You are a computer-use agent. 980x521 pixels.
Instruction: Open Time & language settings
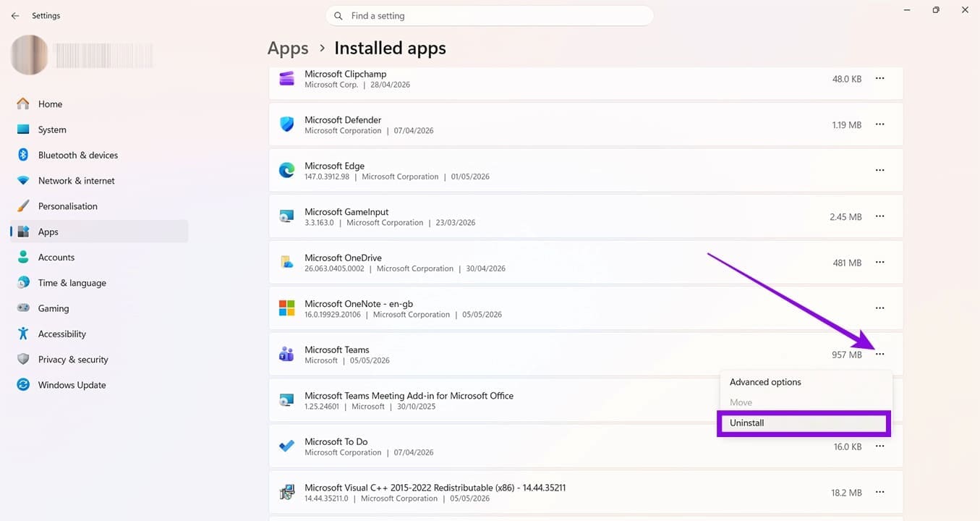tap(99, 283)
